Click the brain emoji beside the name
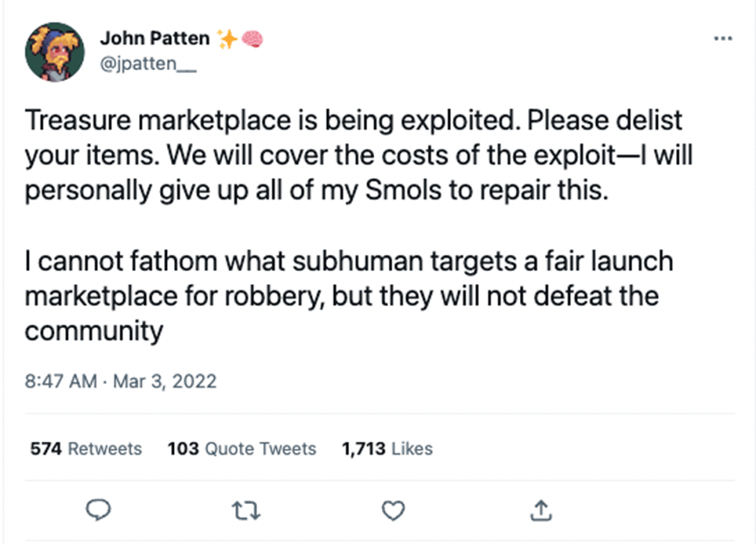 tap(252, 38)
